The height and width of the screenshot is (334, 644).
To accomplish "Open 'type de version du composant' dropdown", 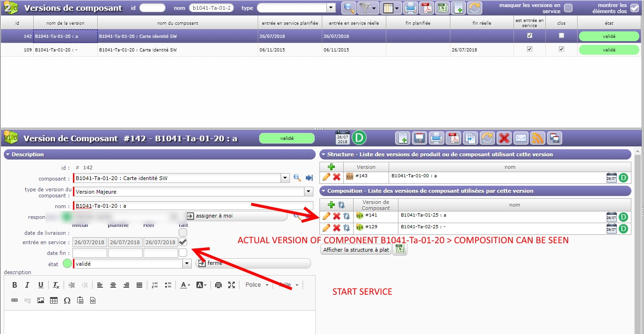I will point(308,192).
